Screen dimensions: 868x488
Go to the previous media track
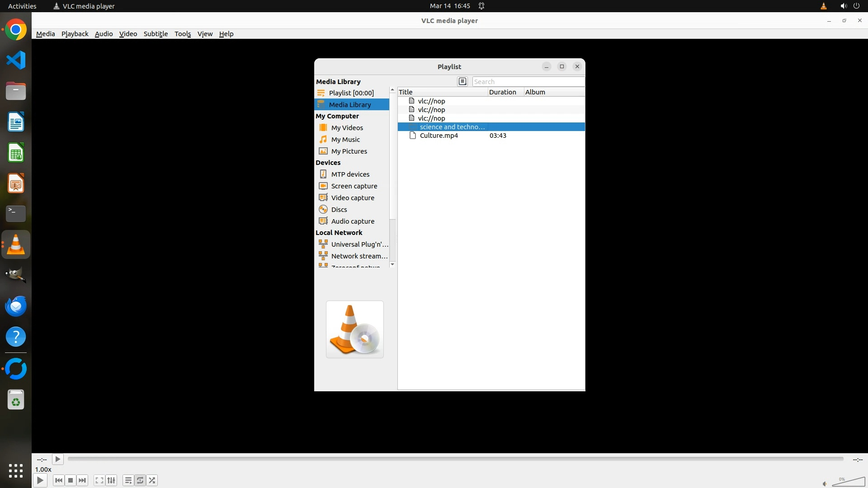[x=58, y=480]
